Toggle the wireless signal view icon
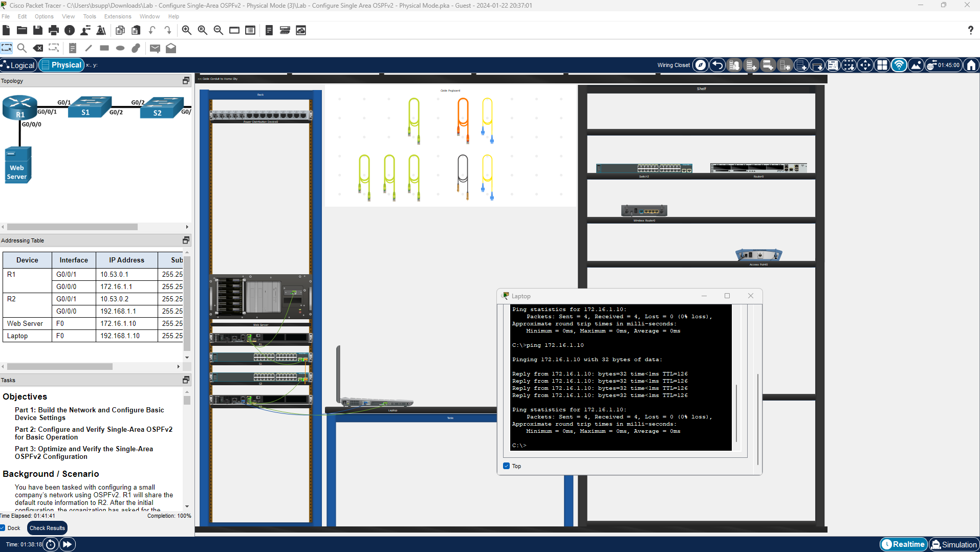This screenshot has height=552, width=980. tap(899, 65)
